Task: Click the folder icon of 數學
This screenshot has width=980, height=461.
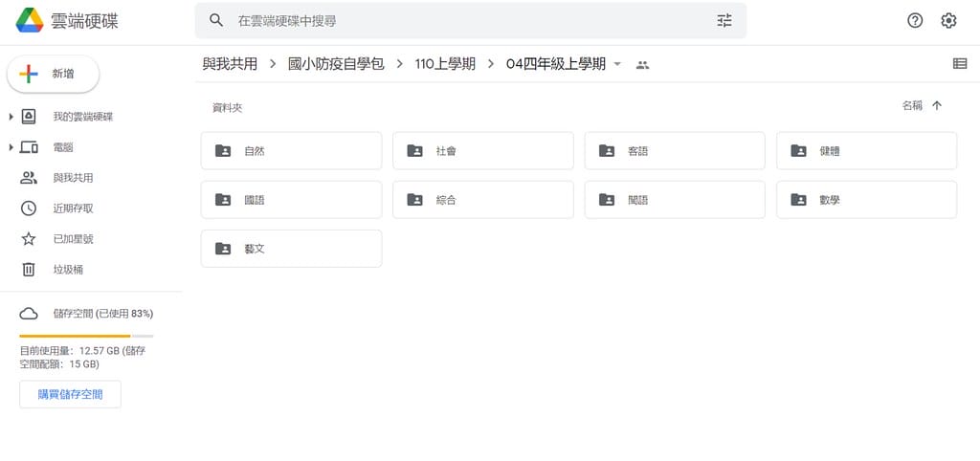Action: 799,200
